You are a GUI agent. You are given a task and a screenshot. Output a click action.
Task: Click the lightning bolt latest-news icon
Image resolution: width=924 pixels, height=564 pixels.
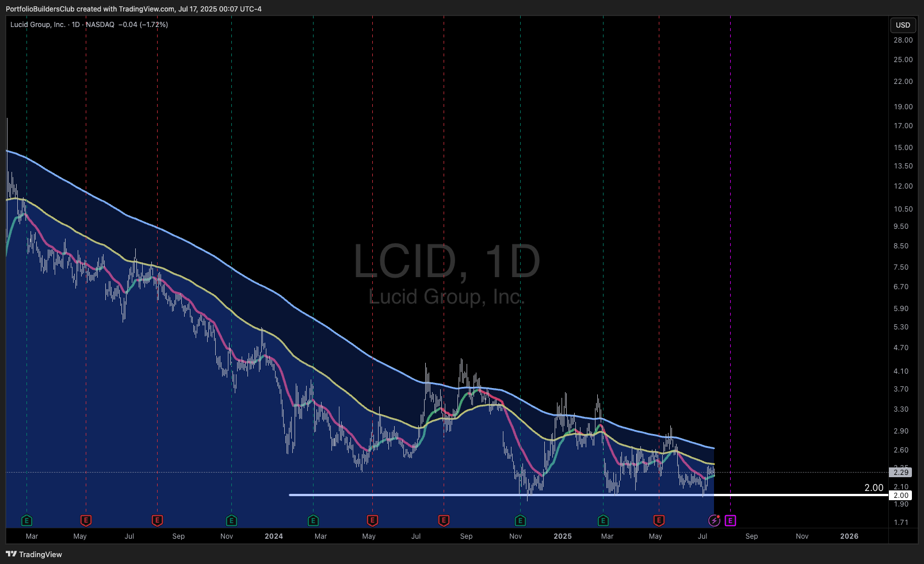click(x=714, y=521)
